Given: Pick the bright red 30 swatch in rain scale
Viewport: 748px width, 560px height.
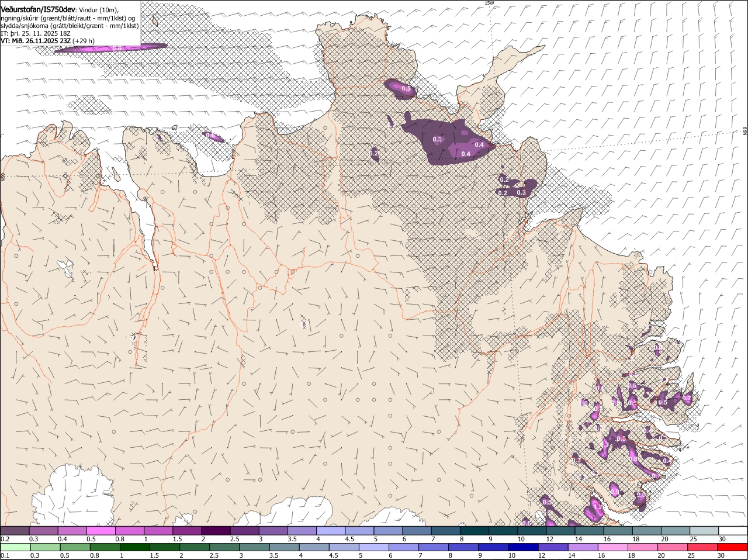Looking at the screenshot, I should [x=733, y=548].
